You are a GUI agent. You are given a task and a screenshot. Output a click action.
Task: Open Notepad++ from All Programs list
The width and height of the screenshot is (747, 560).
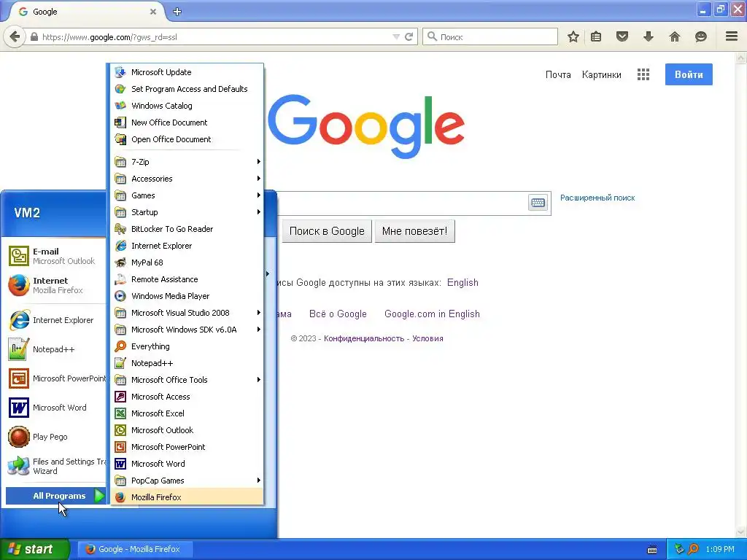[x=187, y=363]
